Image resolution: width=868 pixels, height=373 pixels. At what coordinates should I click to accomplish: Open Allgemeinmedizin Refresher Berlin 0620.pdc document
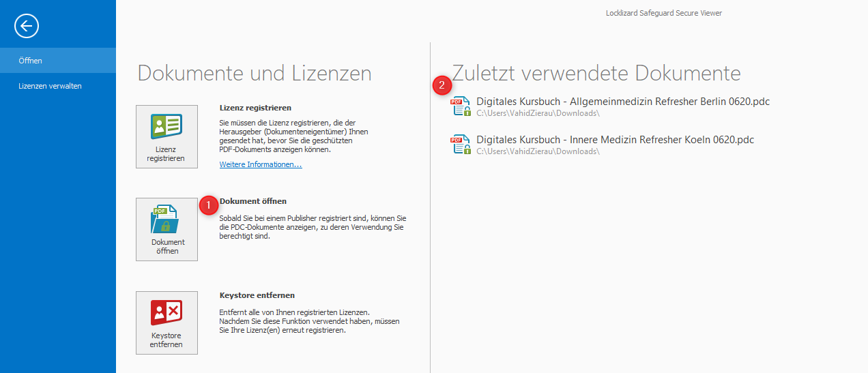(x=610, y=106)
